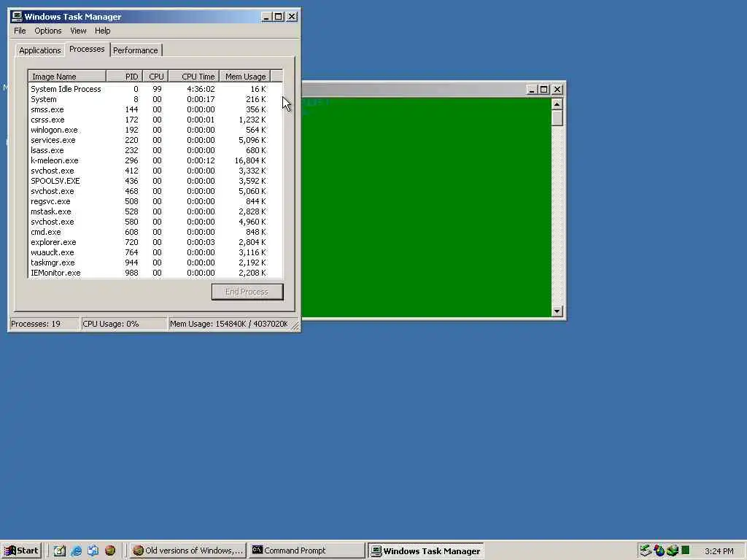Select csrss.exe process
This screenshot has width=747, height=560.
[x=155, y=120]
